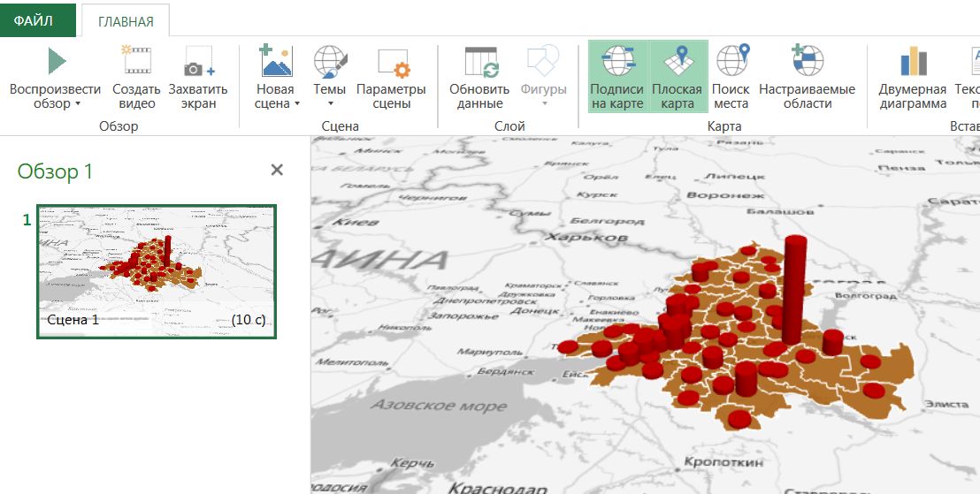Switch to the ГЛАВНАЯ ribbon tab
Image resolution: width=980 pixels, height=494 pixels.
pyautogui.click(x=125, y=21)
